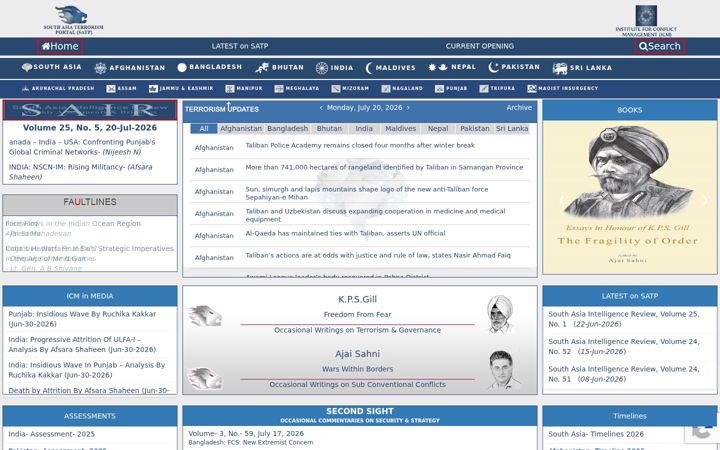Select the Pakistan crescent star icon
Viewport: 720px width, 450px height.
pyautogui.click(x=494, y=68)
